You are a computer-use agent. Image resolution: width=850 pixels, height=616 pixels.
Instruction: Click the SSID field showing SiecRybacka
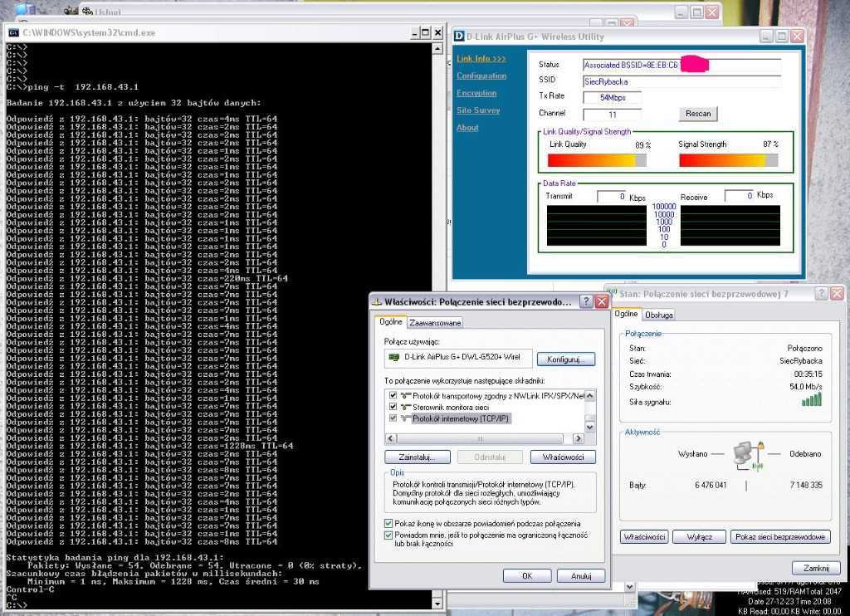(681, 82)
